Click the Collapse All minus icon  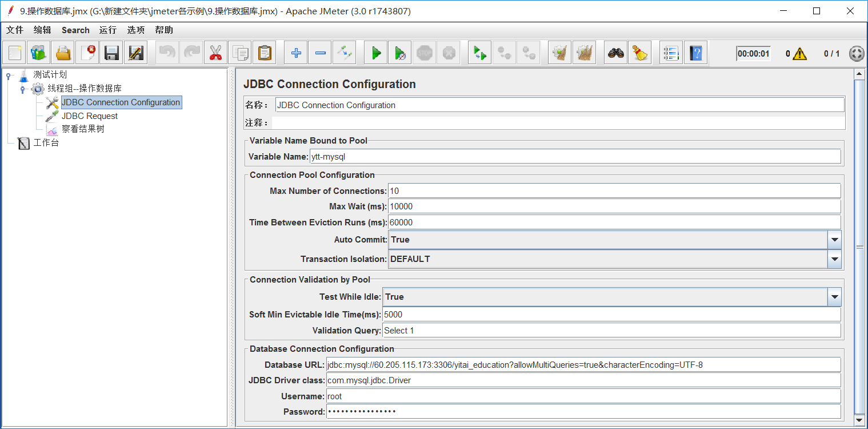pos(320,53)
